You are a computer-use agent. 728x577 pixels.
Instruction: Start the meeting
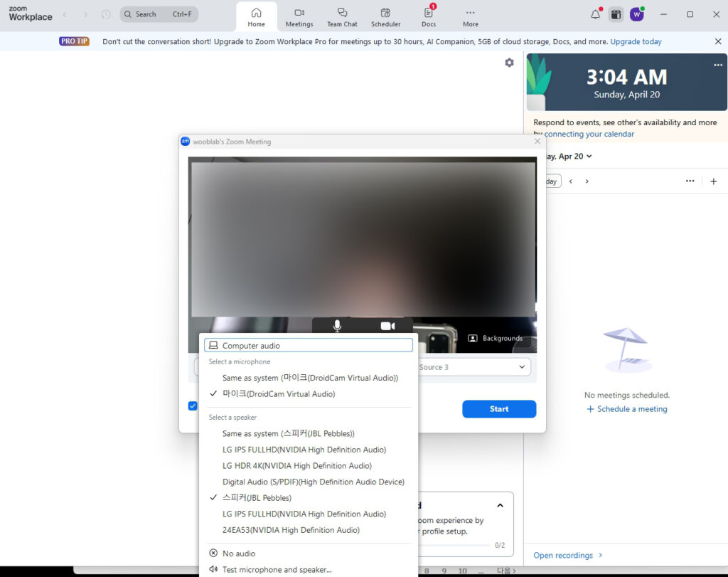click(x=499, y=409)
